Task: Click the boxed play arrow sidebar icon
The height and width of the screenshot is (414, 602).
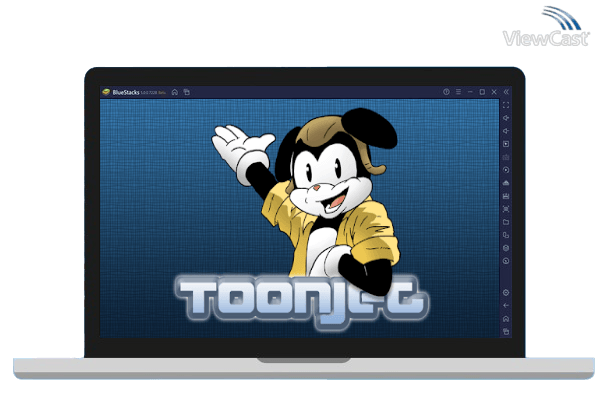Action: (x=506, y=144)
